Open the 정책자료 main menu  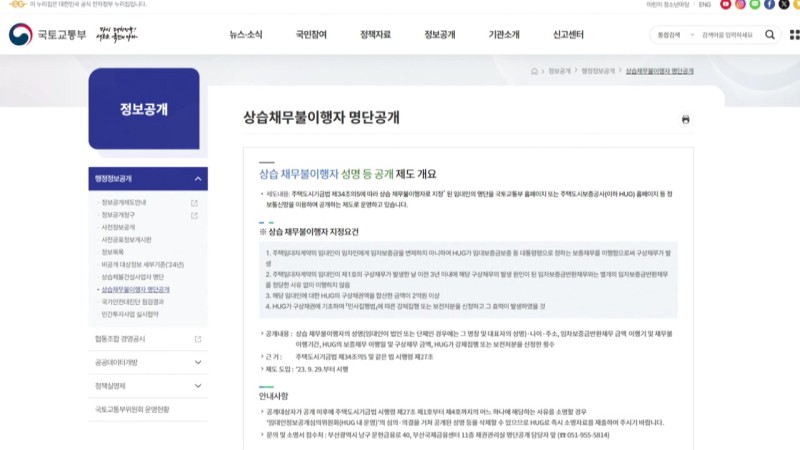376,35
